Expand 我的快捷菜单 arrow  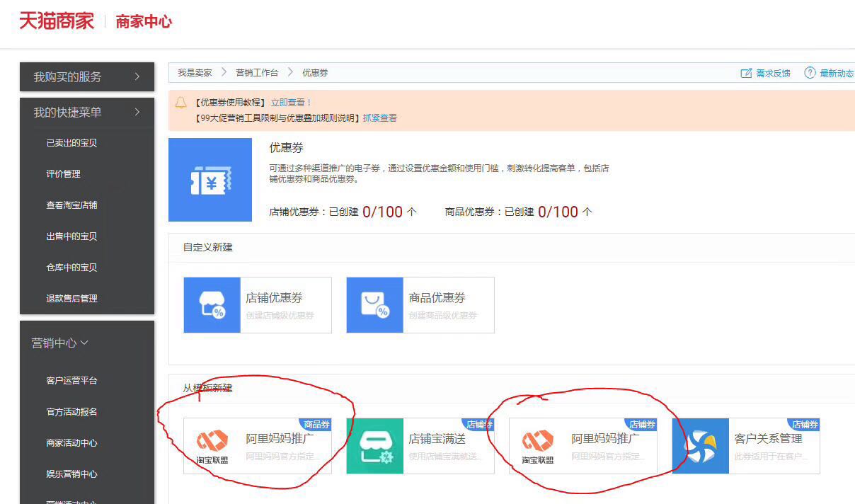pyautogui.click(x=137, y=112)
